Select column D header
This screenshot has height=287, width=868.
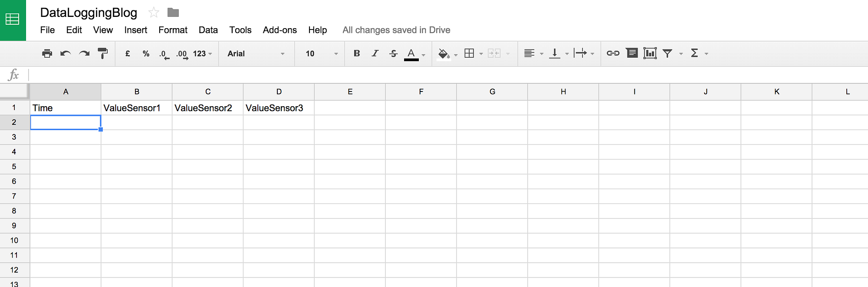tap(279, 91)
